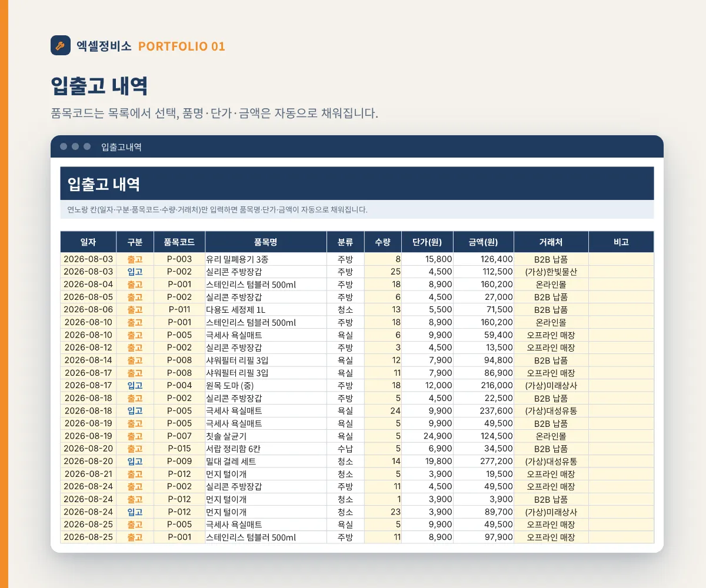Viewport: 706px width, 588px height.
Task: Select the date cell 2026-08-12
Action: pos(88,348)
